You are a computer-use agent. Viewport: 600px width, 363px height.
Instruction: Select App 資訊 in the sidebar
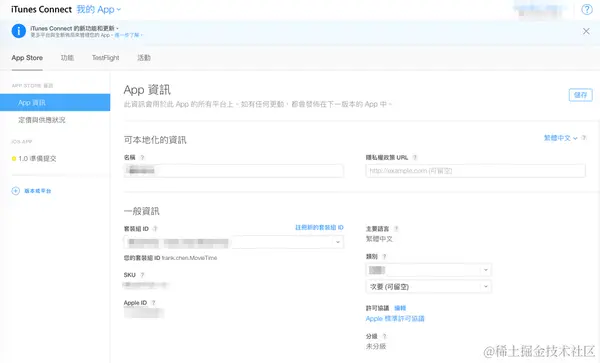click(55, 103)
